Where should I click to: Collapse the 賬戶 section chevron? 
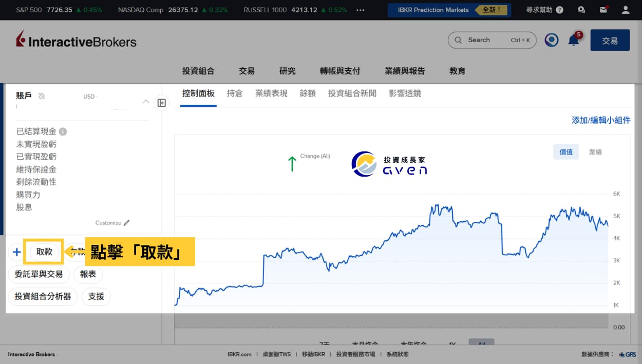tap(145, 102)
